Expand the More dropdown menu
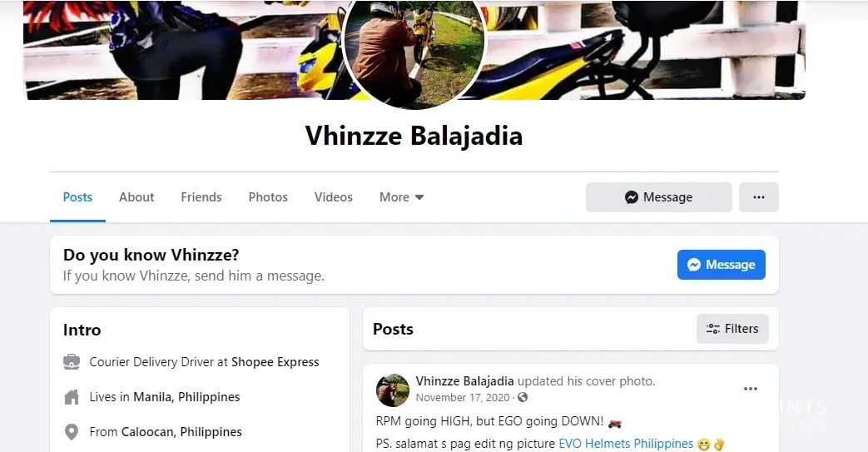This screenshot has height=452, width=868. [401, 197]
